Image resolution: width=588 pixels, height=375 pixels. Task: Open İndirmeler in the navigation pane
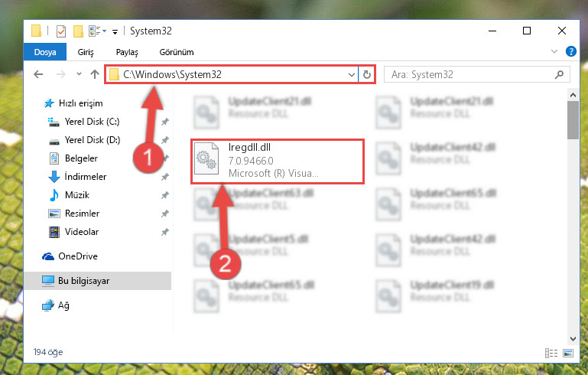click(x=86, y=177)
